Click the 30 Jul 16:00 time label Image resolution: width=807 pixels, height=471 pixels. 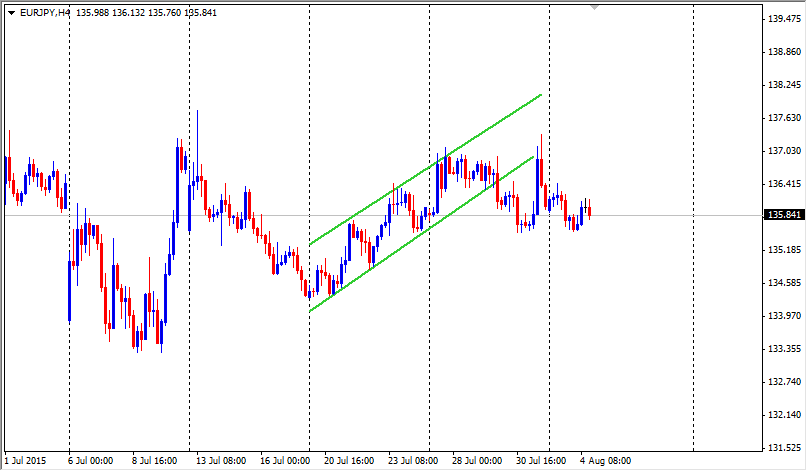click(541, 461)
